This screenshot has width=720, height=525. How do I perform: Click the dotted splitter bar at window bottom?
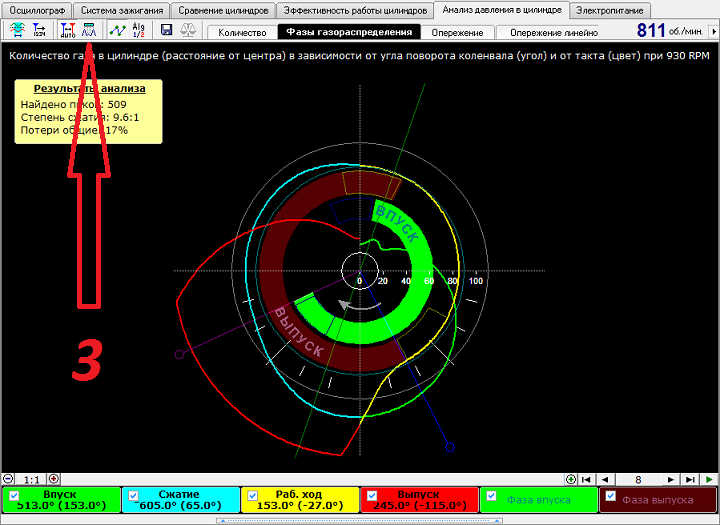pos(359,521)
